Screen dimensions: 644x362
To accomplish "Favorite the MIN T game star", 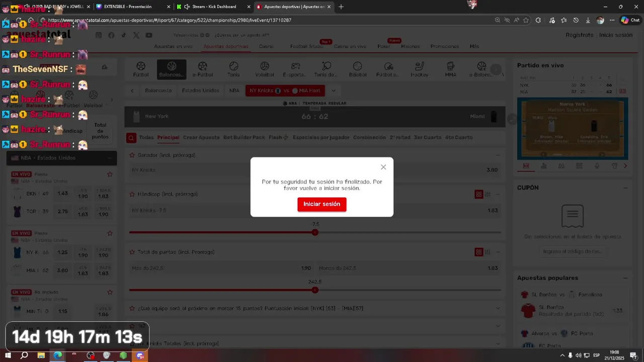I will (110, 292).
